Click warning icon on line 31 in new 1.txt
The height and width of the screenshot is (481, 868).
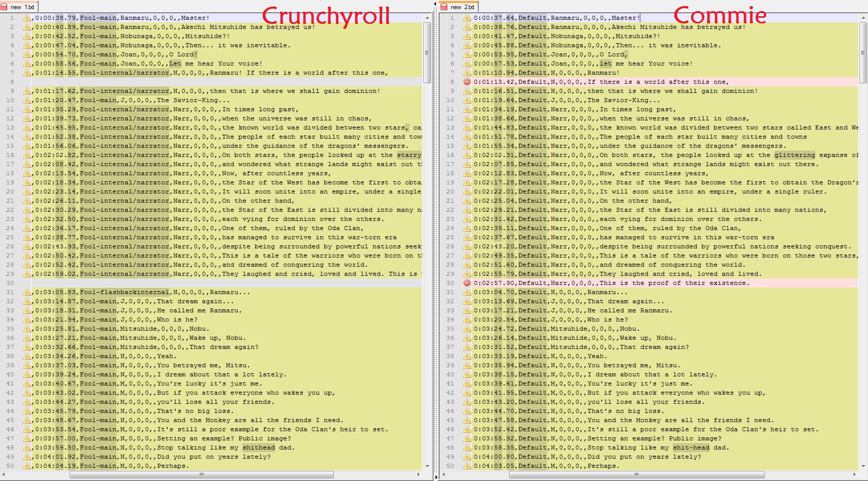coord(26,292)
